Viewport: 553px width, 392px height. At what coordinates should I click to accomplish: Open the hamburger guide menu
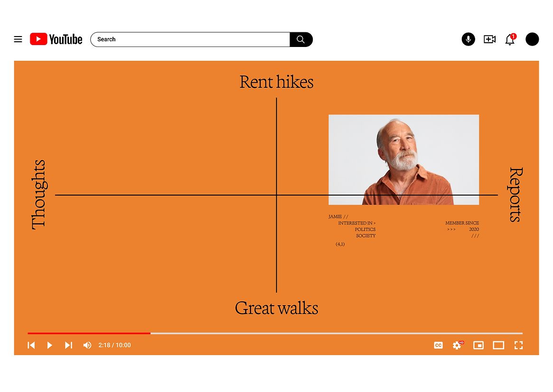pos(18,39)
